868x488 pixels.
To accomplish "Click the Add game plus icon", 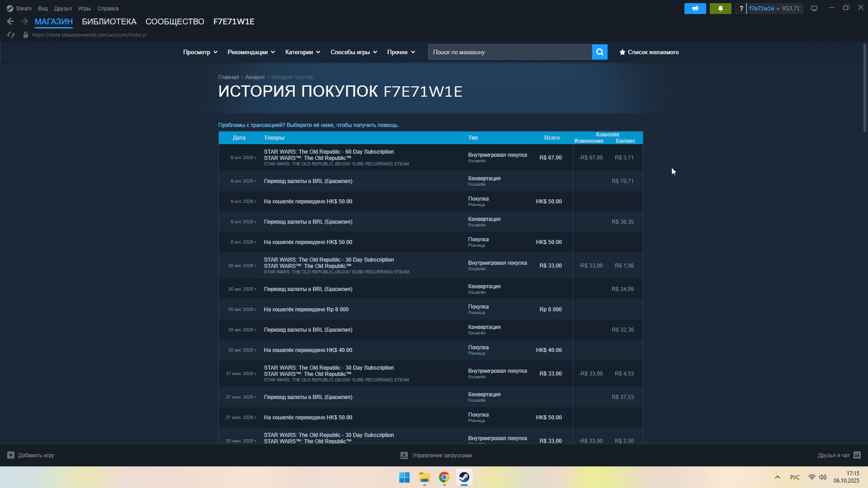I will point(11,455).
